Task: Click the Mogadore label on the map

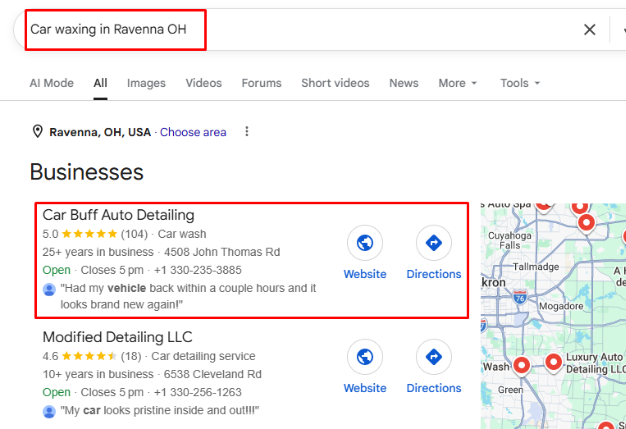Action: [561, 306]
